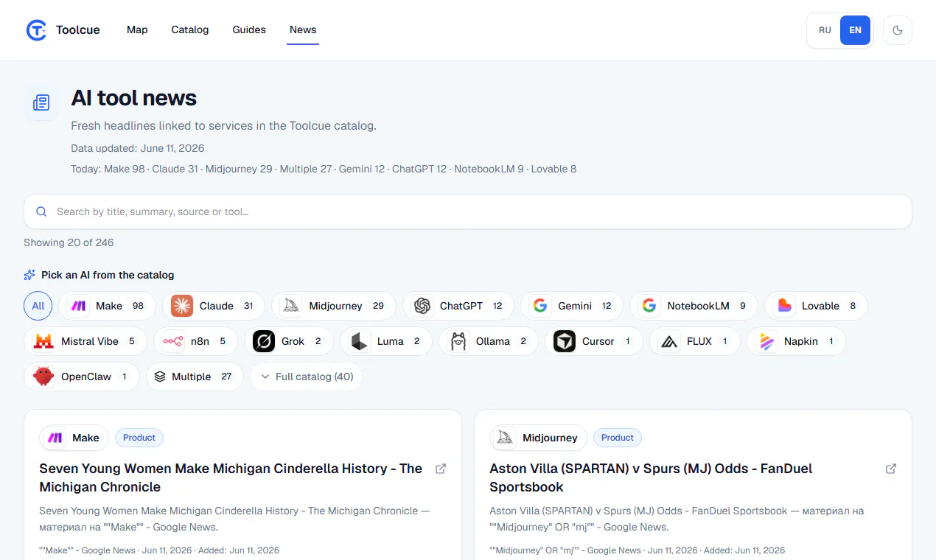Image resolution: width=936 pixels, height=560 pixels.
Task: Click the Make tag on first card
Action: click(x=74, y=438)
